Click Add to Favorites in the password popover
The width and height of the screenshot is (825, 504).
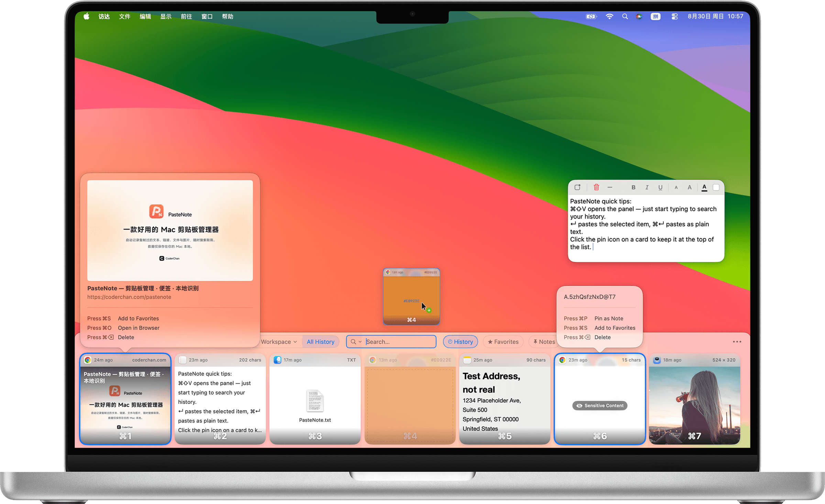[x=615, y=328]
